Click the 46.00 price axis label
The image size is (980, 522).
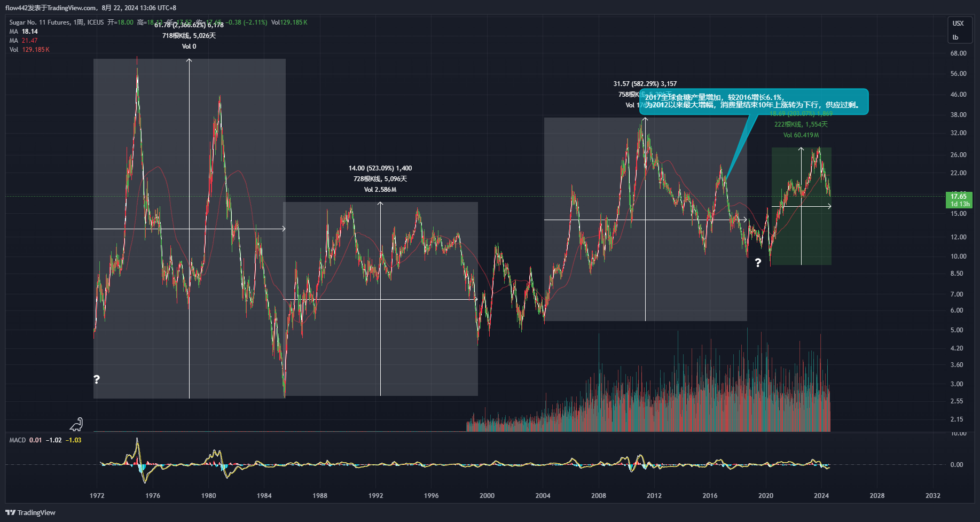[958, 95]
